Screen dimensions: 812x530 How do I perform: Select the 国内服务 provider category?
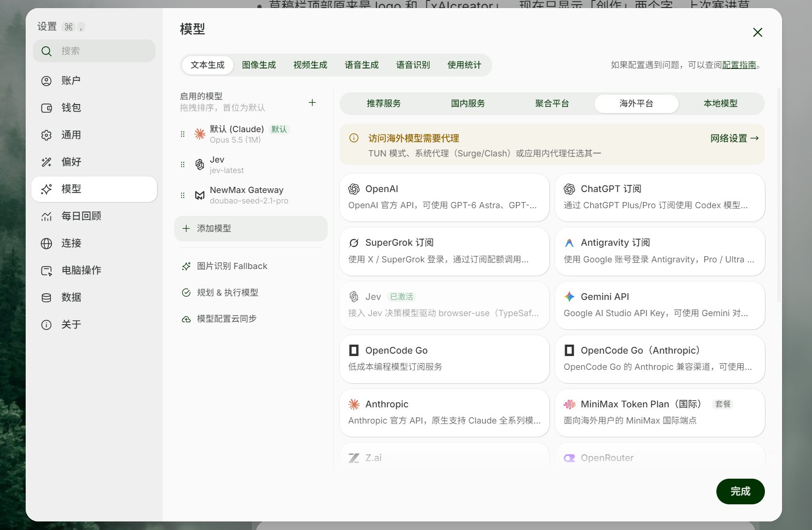pos(468,104)
